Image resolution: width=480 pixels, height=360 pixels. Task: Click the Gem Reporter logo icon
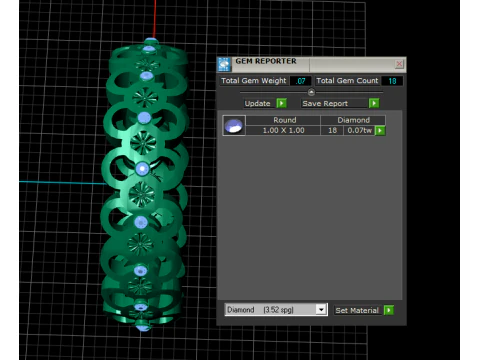[224, 64]
